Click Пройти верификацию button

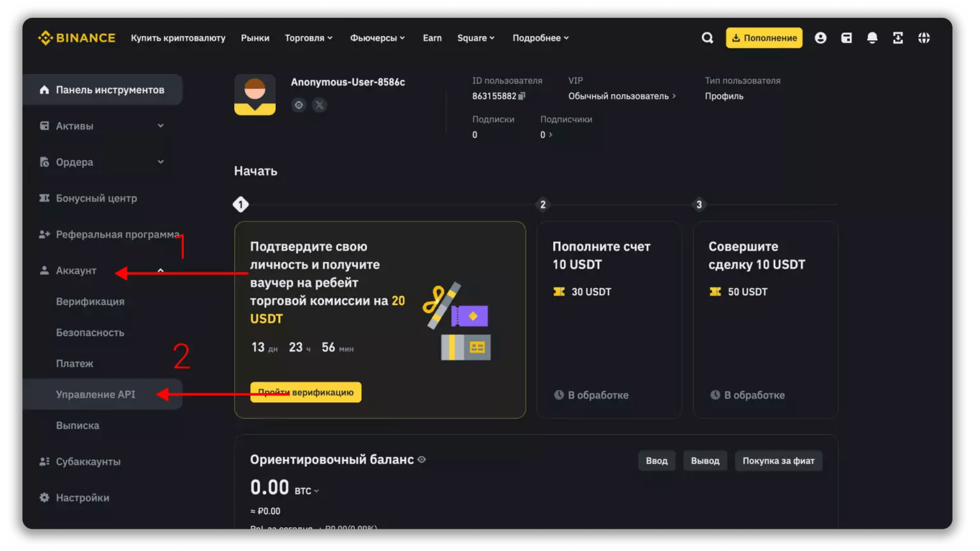[x=306, y=392]
